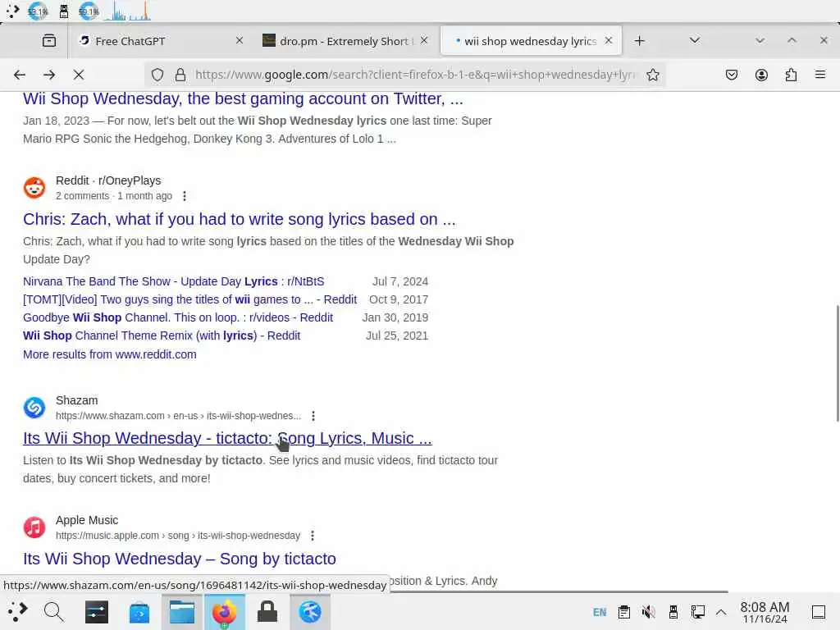
Task: Open the TOMT Video two guys sing sublink
Action: click(189, 299)
